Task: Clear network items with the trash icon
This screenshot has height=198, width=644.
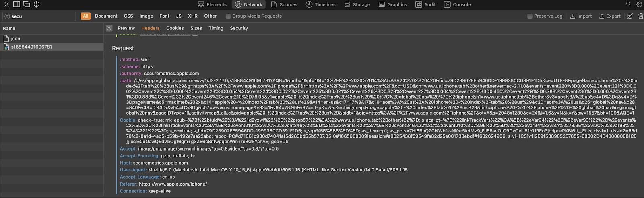Action: 640,16
